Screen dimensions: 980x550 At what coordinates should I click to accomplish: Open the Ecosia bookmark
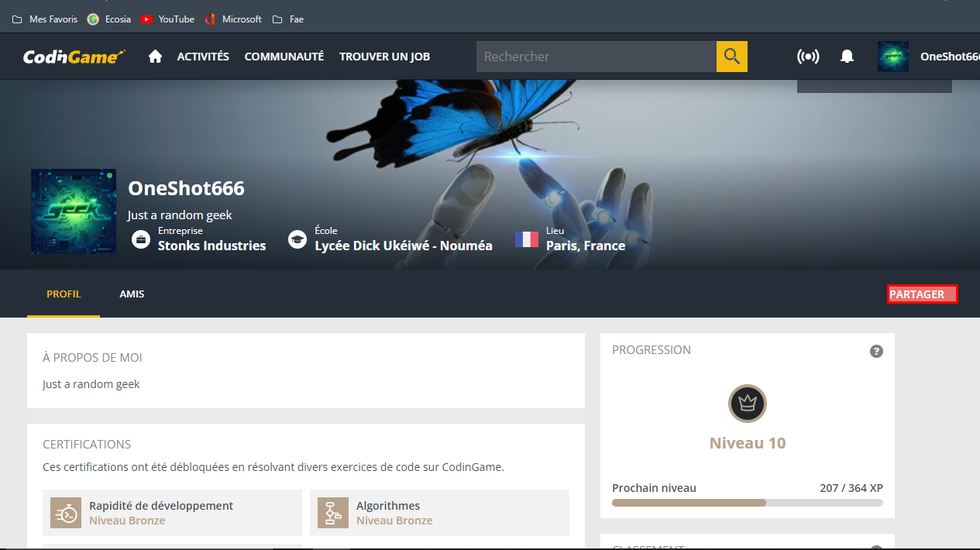click(109, 19)
